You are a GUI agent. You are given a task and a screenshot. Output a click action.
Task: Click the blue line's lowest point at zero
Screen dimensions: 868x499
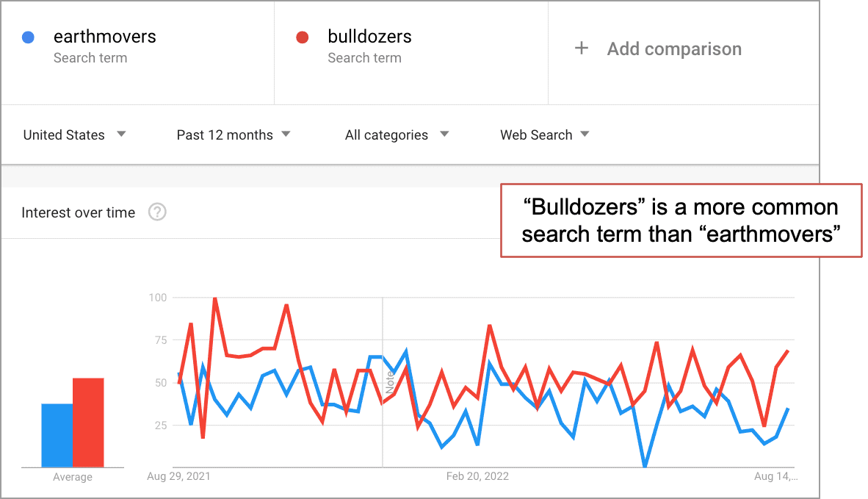(x=644, y=465)
